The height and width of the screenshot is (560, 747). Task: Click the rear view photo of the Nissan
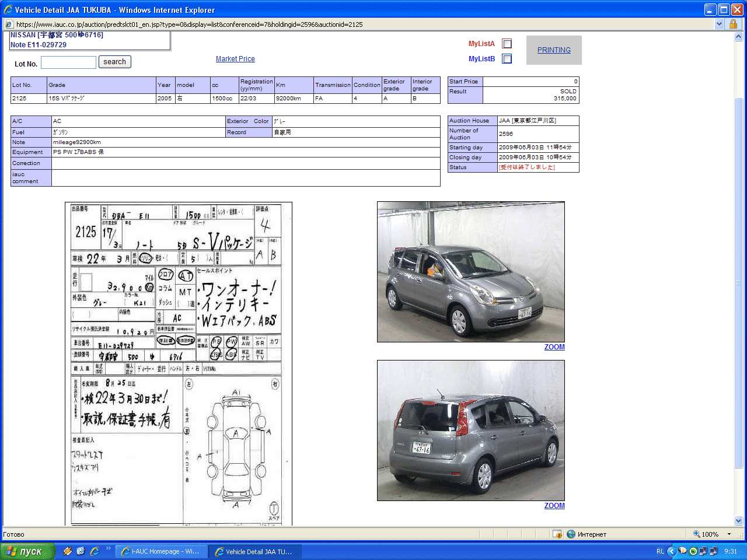pos(471,430)
